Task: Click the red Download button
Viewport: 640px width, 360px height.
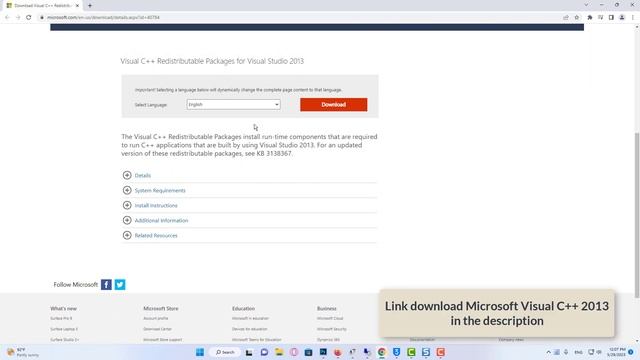Action: [333, 104]
